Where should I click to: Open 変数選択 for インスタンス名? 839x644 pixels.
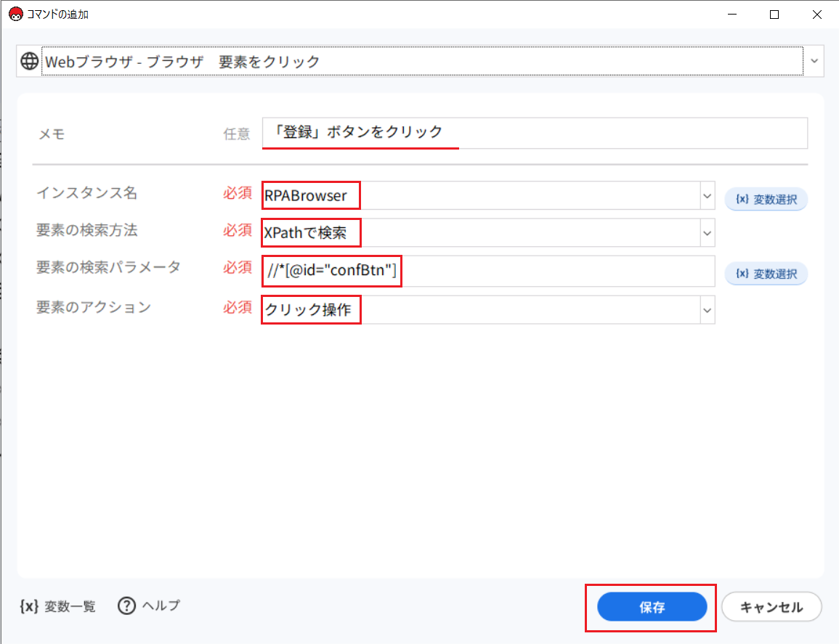point(766,200)
